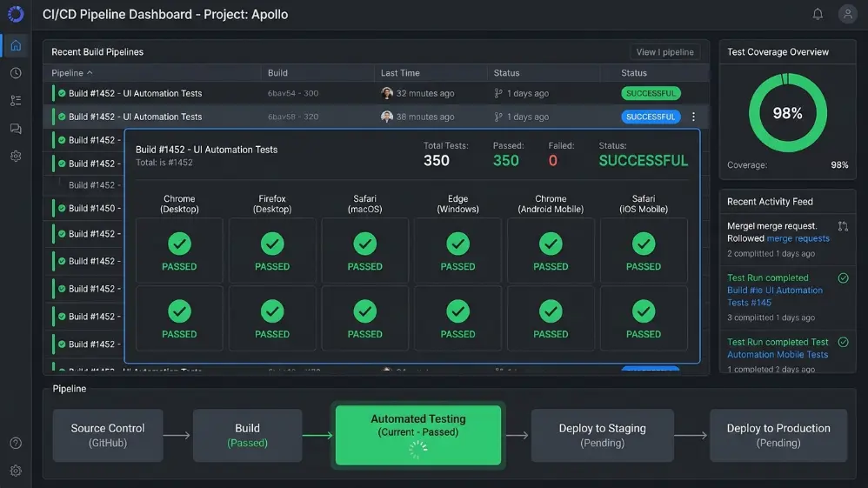The width and height of the screenshot is (868, 488).
Task: Open the Home sidebar icon
Action: [16, 45]
